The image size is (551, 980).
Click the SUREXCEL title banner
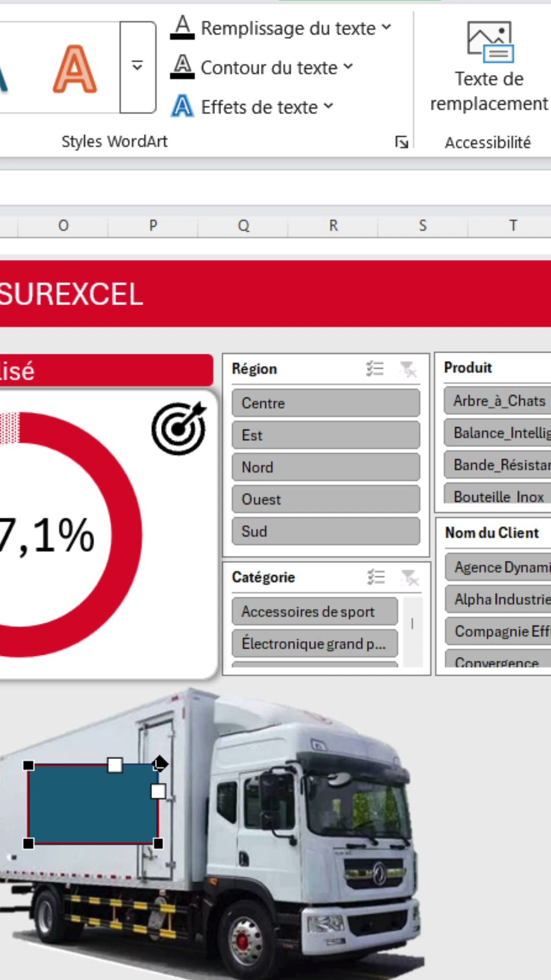[x=275, y=293]
